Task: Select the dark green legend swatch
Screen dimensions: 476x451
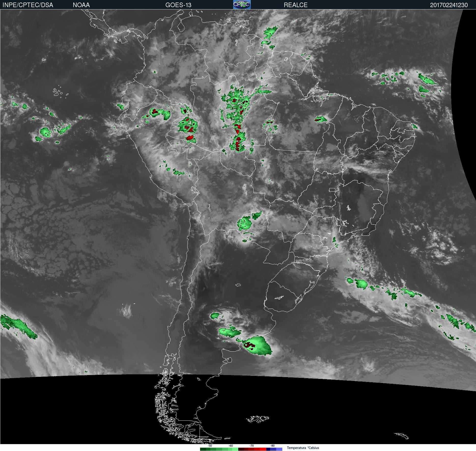Action: (203, 449)
